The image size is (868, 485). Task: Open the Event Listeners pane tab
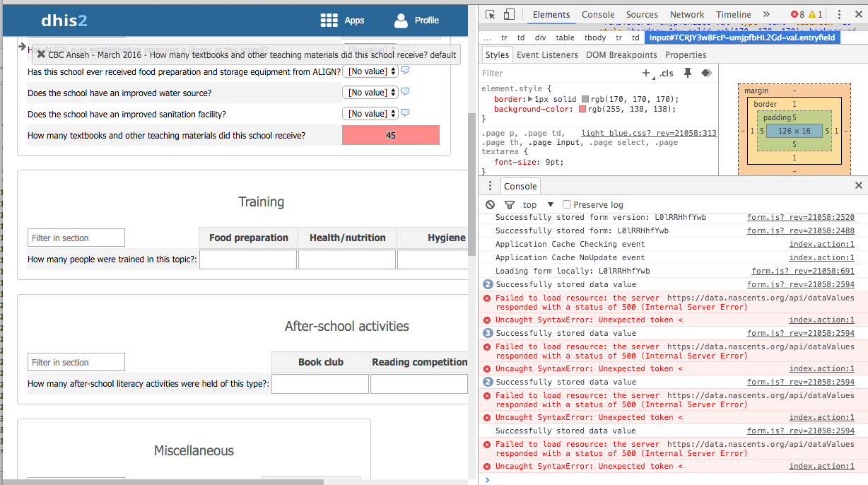[x=546, y=55]
